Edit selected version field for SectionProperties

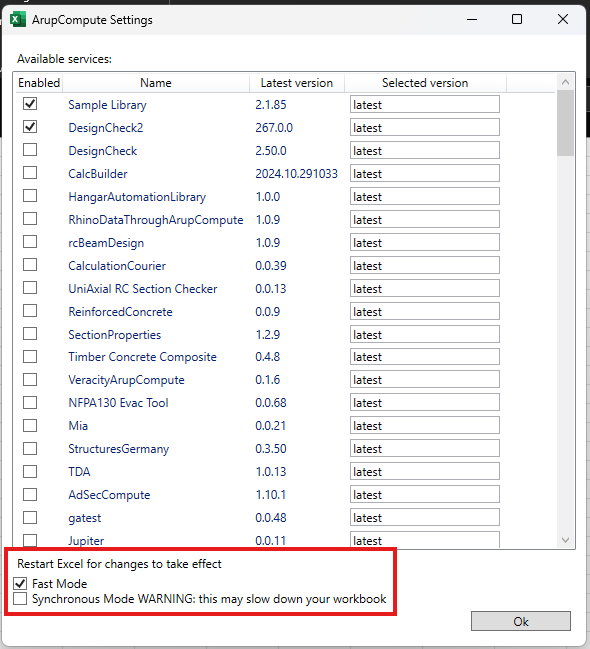(425, 334)
